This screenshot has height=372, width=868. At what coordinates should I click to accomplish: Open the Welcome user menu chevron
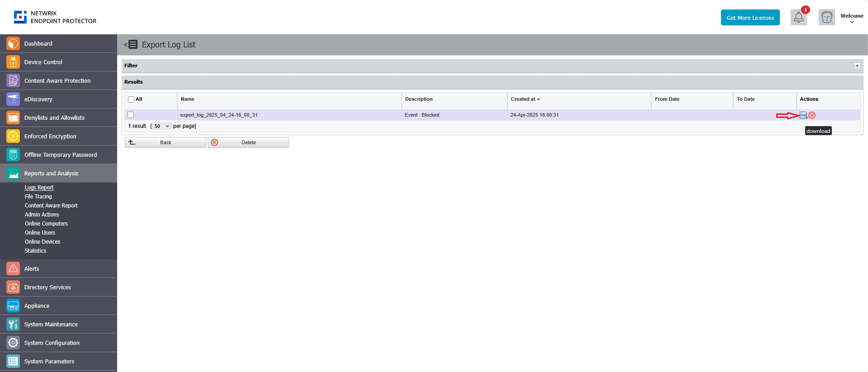click(x=852, y=22)
